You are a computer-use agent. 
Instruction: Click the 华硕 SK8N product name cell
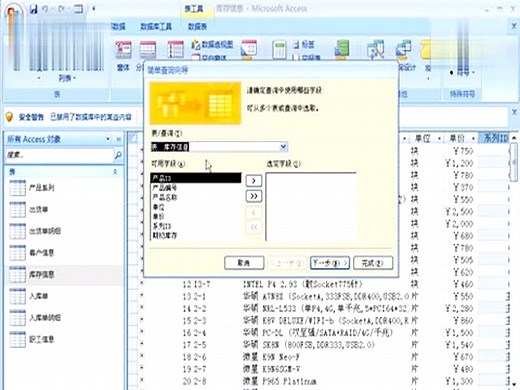(308, 345)
